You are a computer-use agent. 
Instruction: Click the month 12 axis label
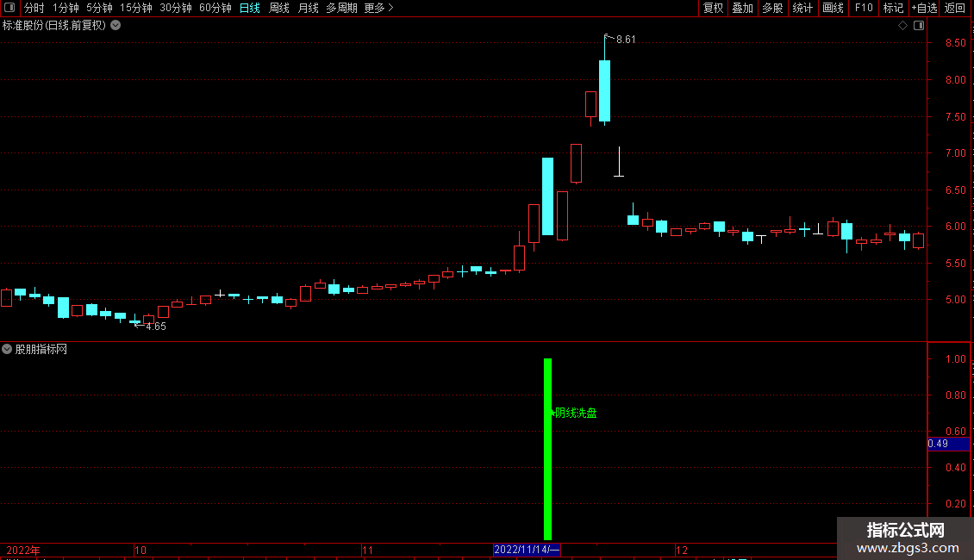coord(682,550)
